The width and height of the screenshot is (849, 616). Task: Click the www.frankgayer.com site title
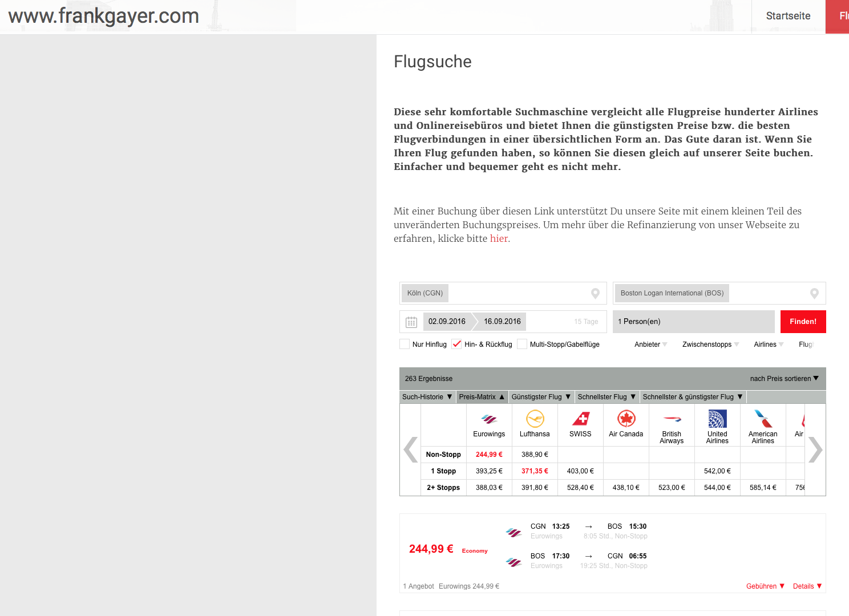(x=104, y=16)
